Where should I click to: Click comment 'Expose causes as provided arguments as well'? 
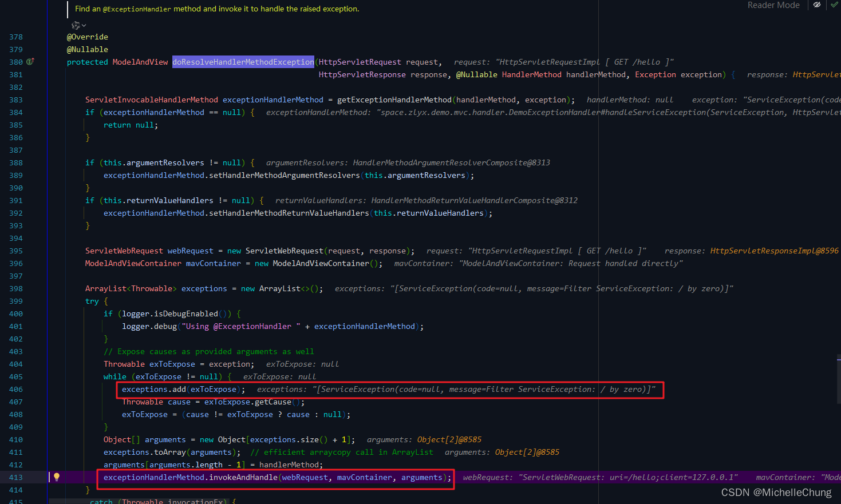[209, 351]
